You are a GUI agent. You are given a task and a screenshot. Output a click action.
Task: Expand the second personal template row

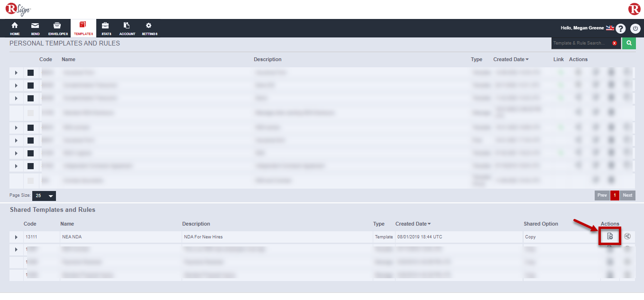click(x=16, y=85)
